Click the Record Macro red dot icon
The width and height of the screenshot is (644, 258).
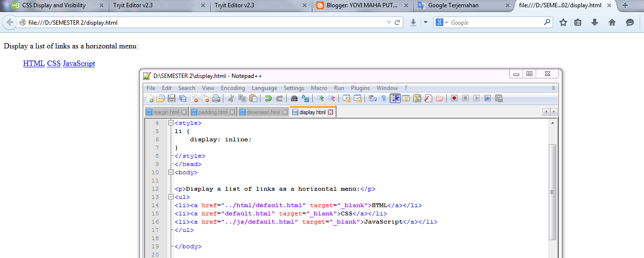coord(454,98)
